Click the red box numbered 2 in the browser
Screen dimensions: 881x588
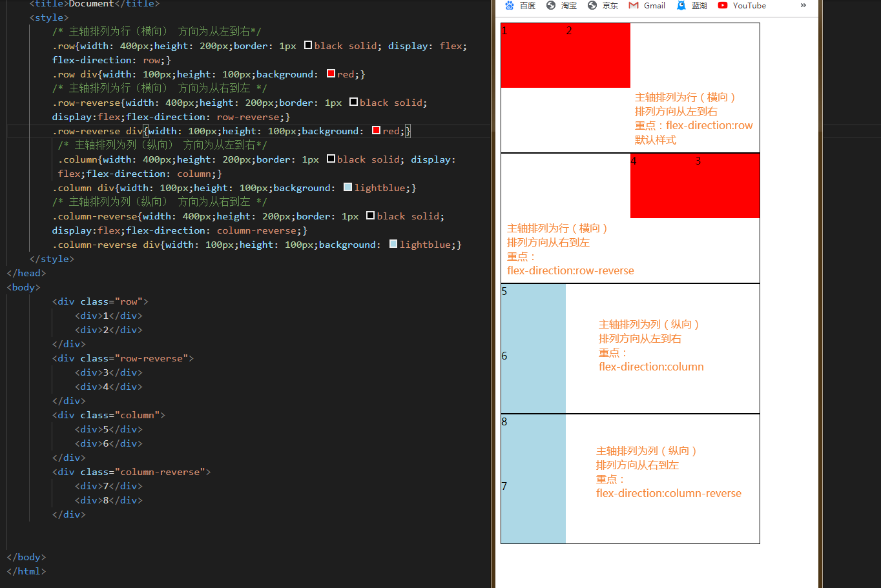(x=598, y=56)
